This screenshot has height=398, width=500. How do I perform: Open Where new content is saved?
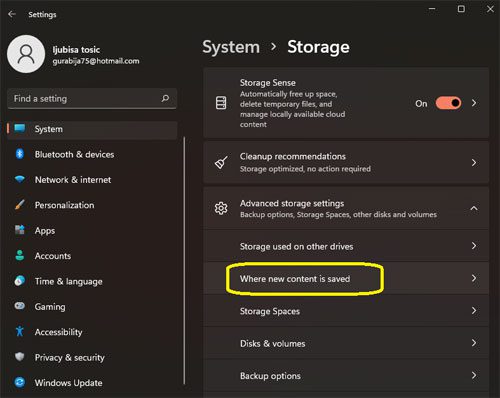346,278
